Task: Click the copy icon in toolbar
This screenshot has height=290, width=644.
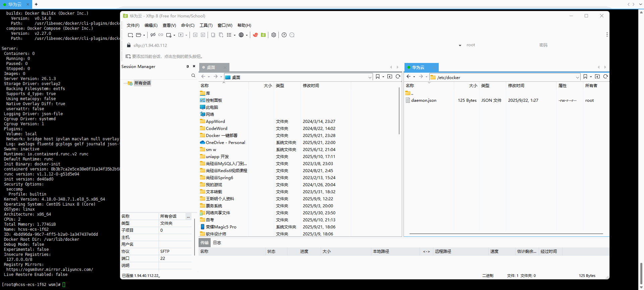Action: [213, 35]
